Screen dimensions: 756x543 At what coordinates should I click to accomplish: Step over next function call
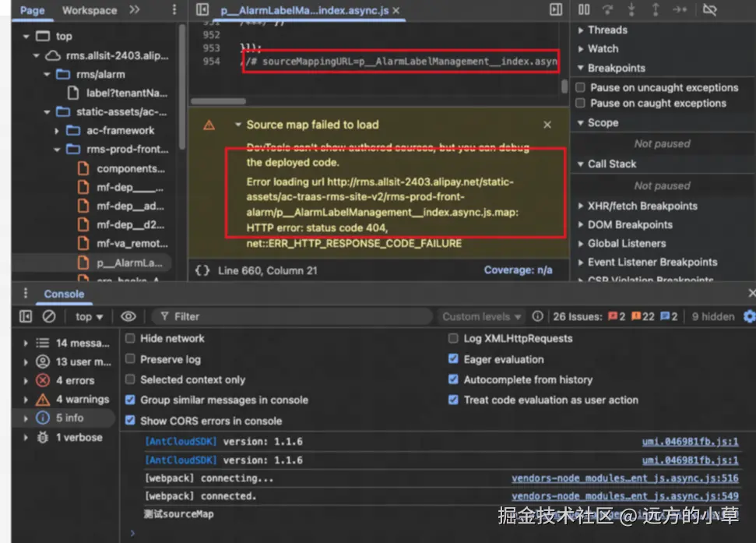(x=607, y=9)
